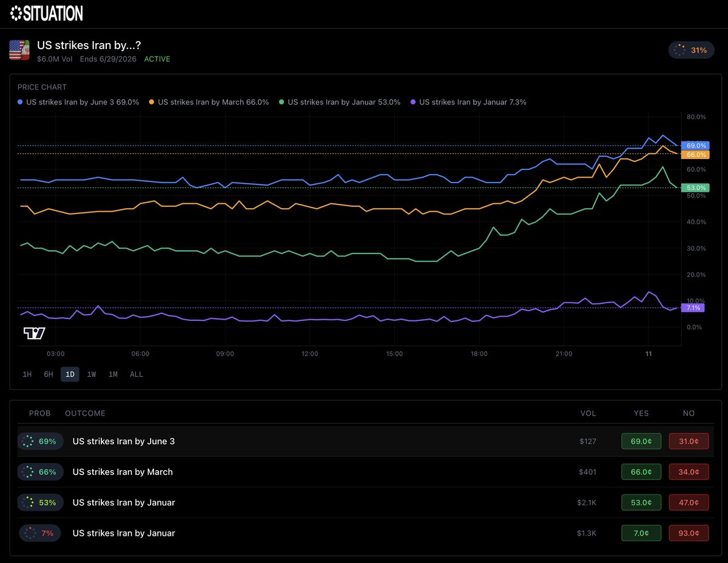Select the 1H chart timeframe

[x=27, y=374]
